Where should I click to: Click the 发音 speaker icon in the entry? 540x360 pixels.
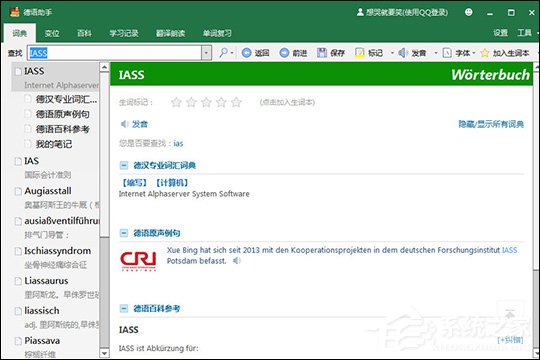click(124, 124)
